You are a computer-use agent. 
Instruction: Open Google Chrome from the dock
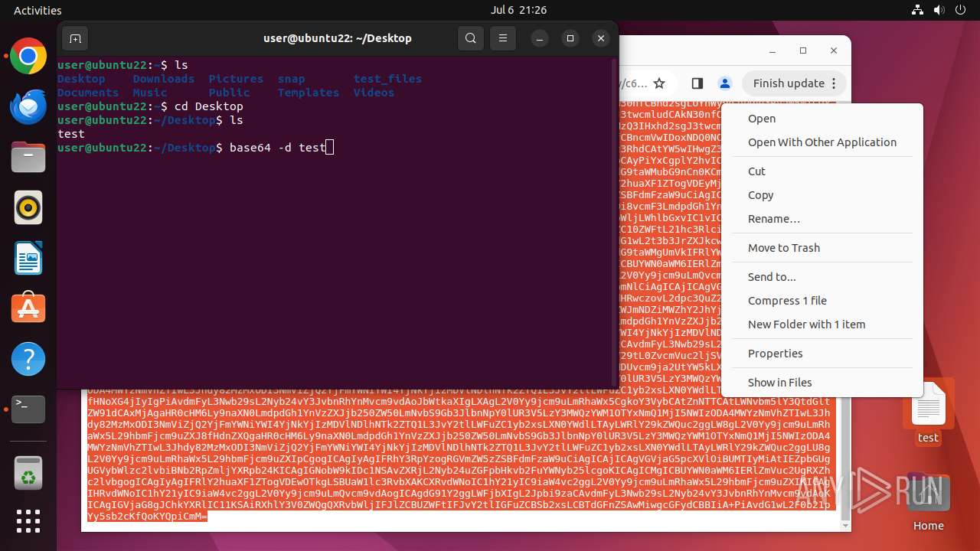coord(28,57)
